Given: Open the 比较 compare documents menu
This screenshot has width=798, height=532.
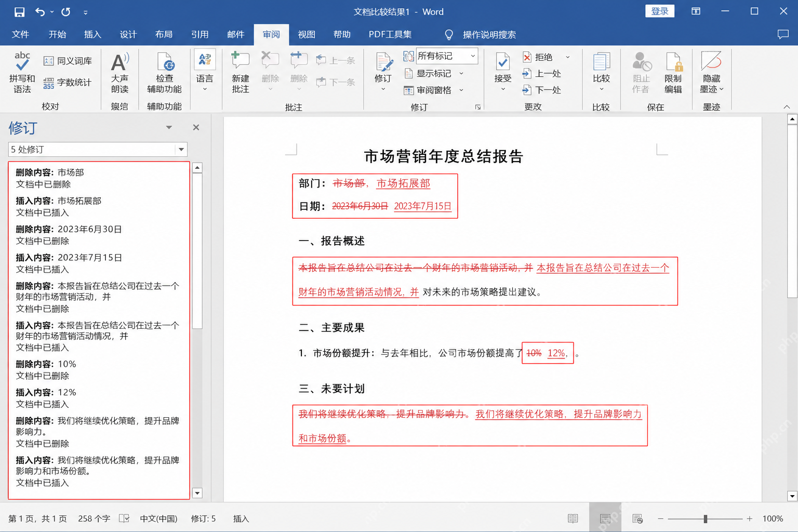Looking at the screenshot, I should 602,72.
